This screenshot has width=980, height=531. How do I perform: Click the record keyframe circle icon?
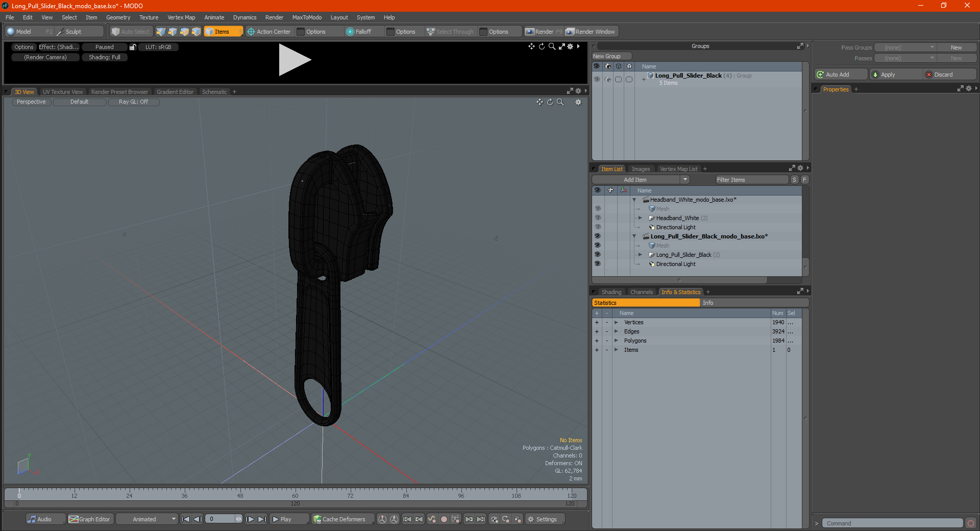pyautogui.click(x=444, y=519)
